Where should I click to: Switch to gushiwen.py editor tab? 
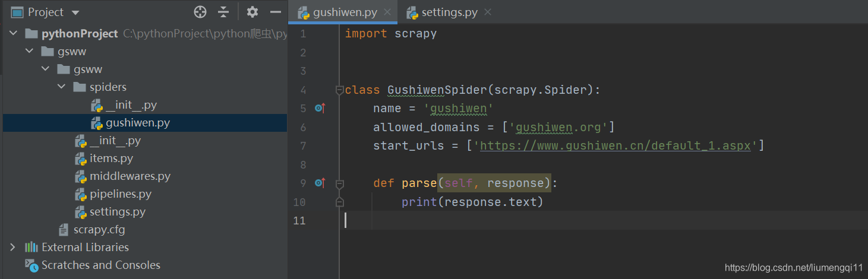344,12
